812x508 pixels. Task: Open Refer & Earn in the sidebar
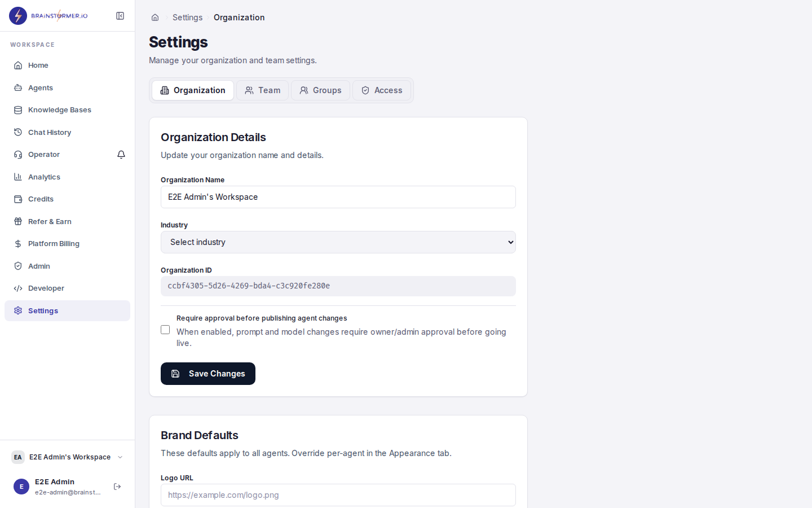coord(67,222)
